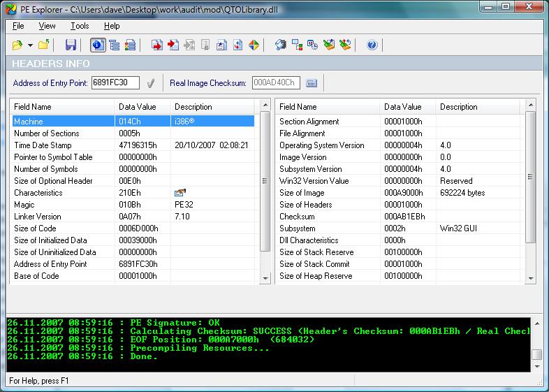Click the first red-arrow page toolbar icon
Viewport: 549px width, 392px height.
click(157, 45)
